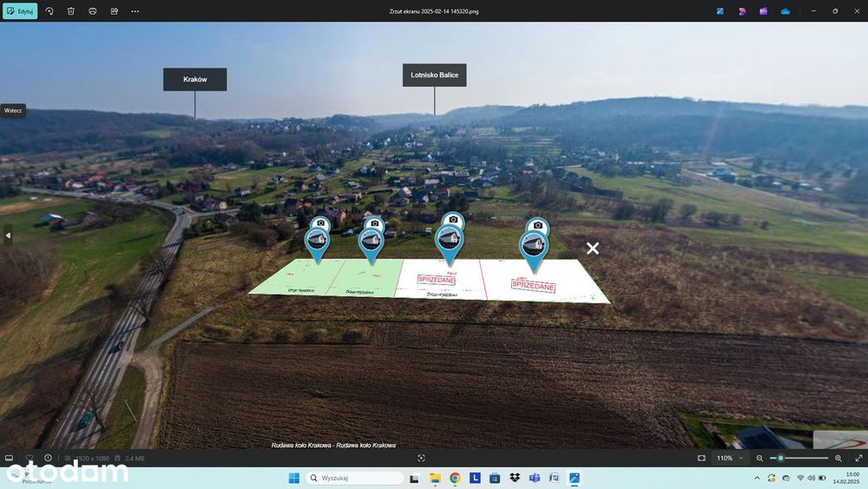Open the OneDrive cloud icon
Viewport: 868px width, 489px height.
point(785,11)
